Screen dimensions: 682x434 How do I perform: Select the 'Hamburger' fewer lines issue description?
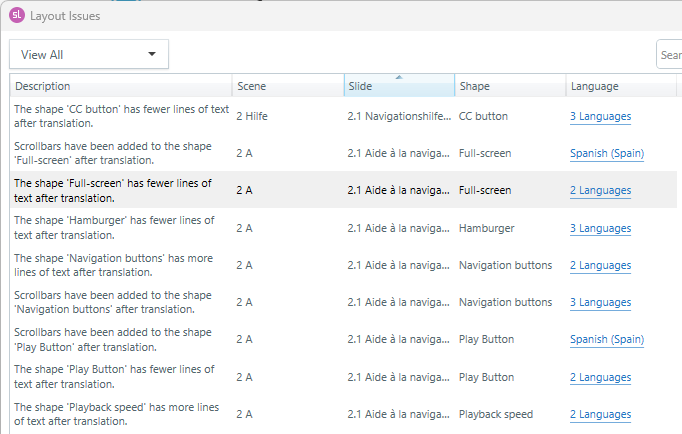pos(113,228)
